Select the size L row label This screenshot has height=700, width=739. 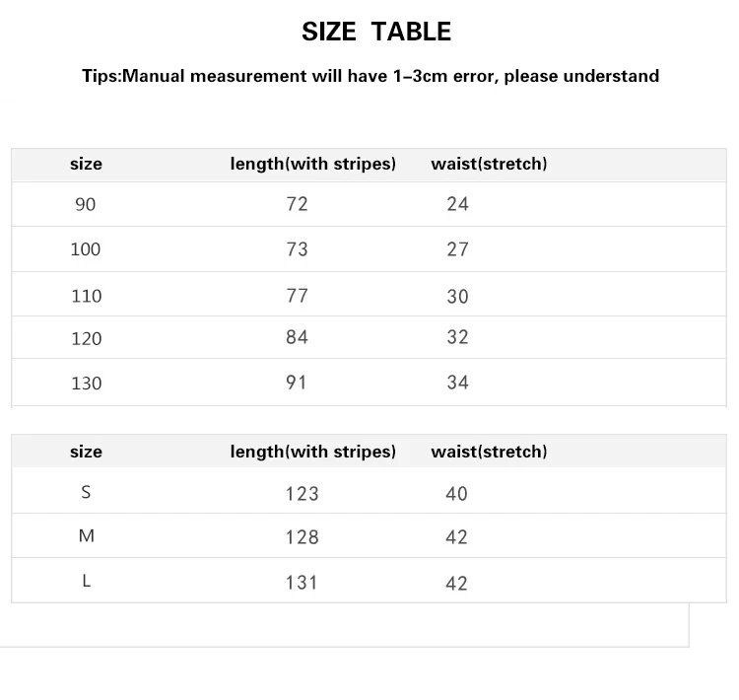pyautogui.click(x=87, y=581)
